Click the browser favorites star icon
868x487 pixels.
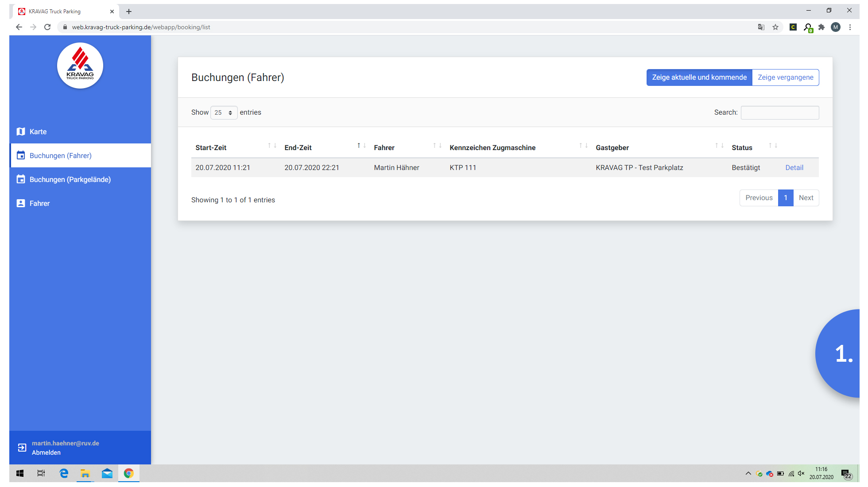click(x=775, y=27)
